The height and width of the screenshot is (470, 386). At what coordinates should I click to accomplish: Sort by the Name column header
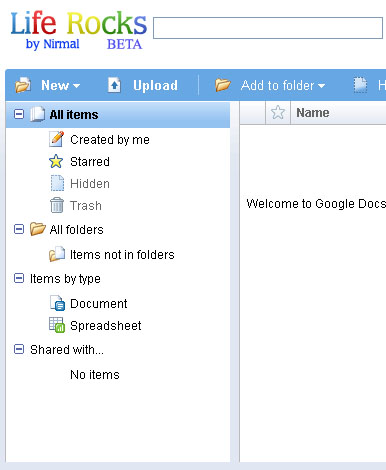click(313, 113)
